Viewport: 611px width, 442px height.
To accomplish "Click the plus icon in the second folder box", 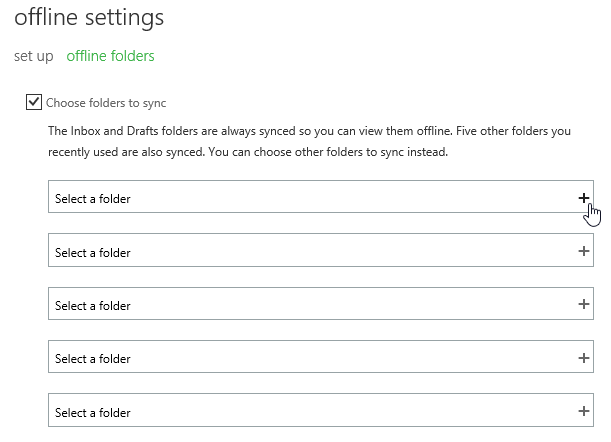I will pyautogui.click(x=584, y=252).
